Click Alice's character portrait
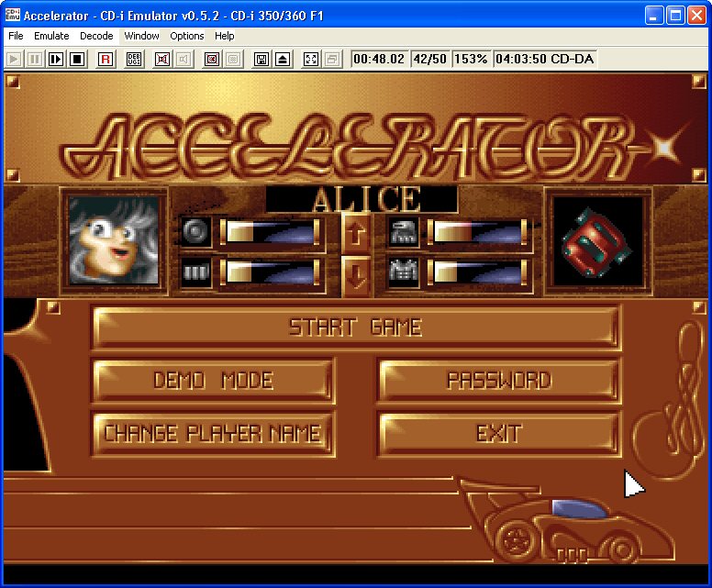The image size is (712, 588). coord(114,241)
